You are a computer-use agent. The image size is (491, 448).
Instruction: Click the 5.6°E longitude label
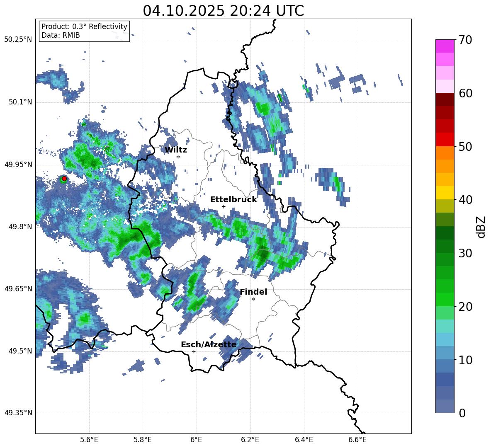point(89,440)
